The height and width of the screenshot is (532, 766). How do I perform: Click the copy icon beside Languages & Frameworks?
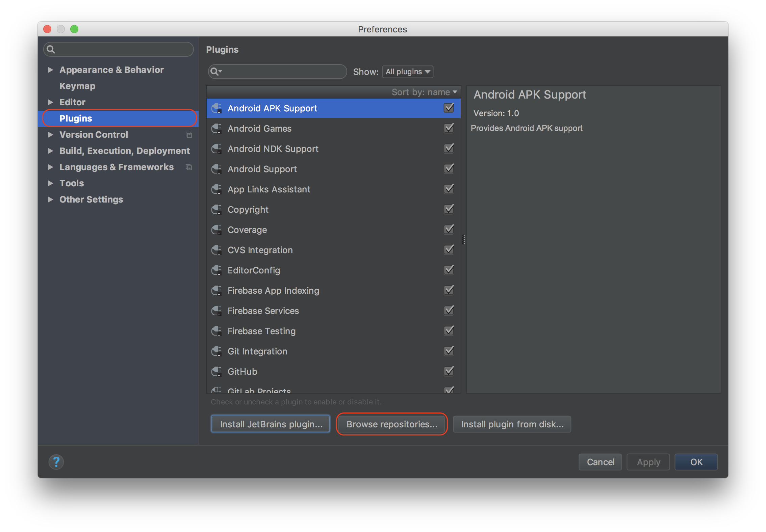(x=189, y=167)
